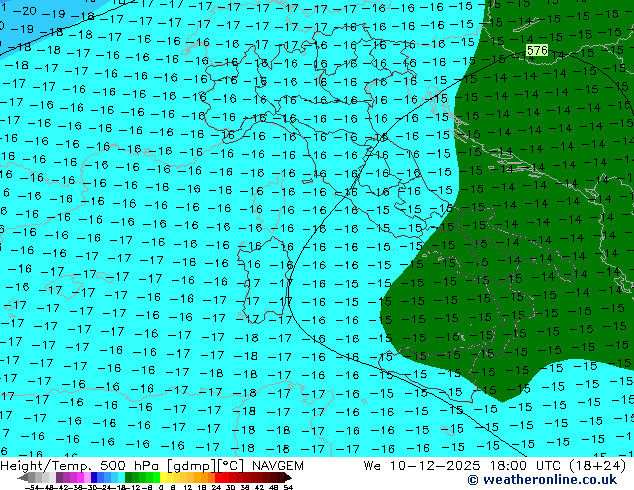Pick the cyan swatch in the legend

(x=121, y=477)
